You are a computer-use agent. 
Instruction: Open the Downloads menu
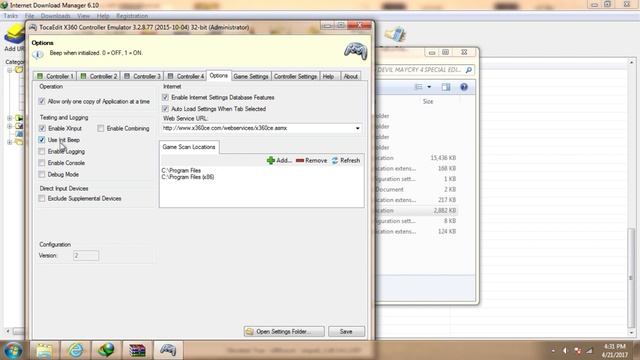coord(56,16)
